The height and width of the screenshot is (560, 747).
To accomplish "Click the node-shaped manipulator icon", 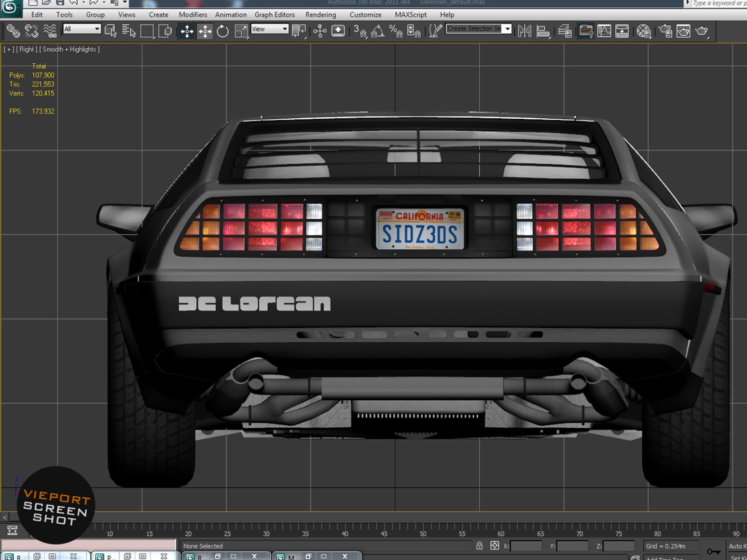I will (x=320, y=31).
